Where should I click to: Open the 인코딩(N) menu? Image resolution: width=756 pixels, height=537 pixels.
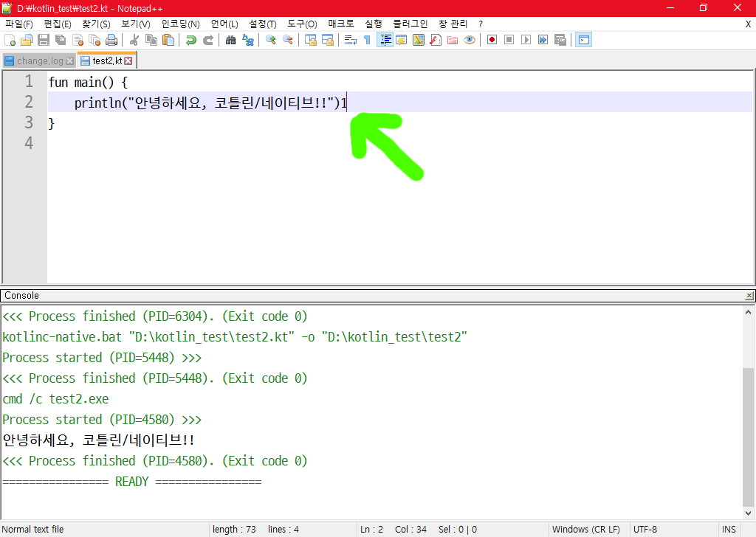[180, 24]
